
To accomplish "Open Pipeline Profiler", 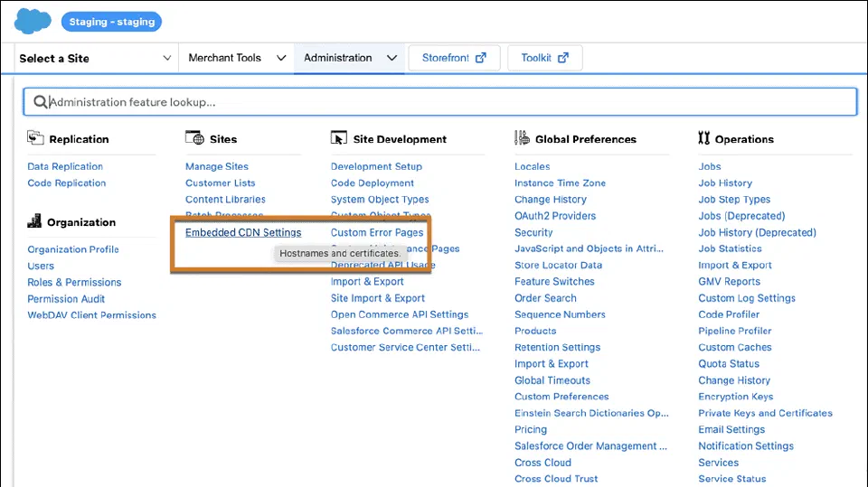I will 734,331.
